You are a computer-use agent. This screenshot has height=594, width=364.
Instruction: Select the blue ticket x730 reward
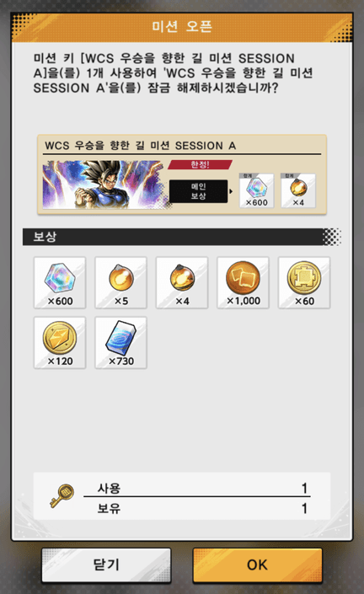(120, 342)
